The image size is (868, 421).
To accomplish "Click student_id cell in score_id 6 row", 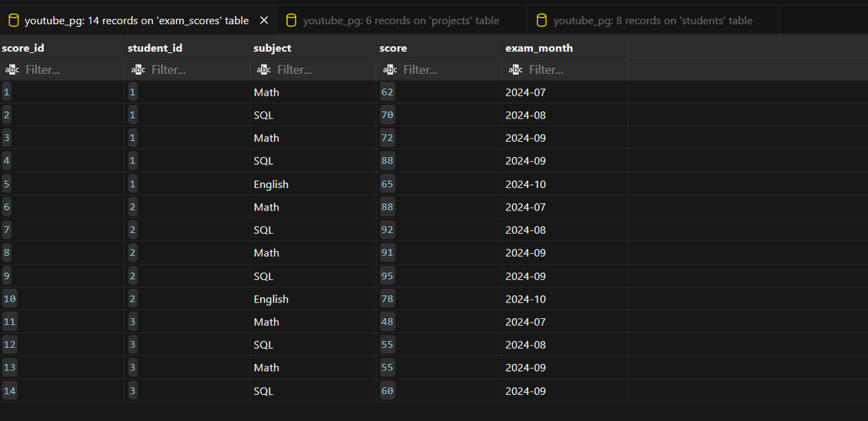I will (187, 207).
